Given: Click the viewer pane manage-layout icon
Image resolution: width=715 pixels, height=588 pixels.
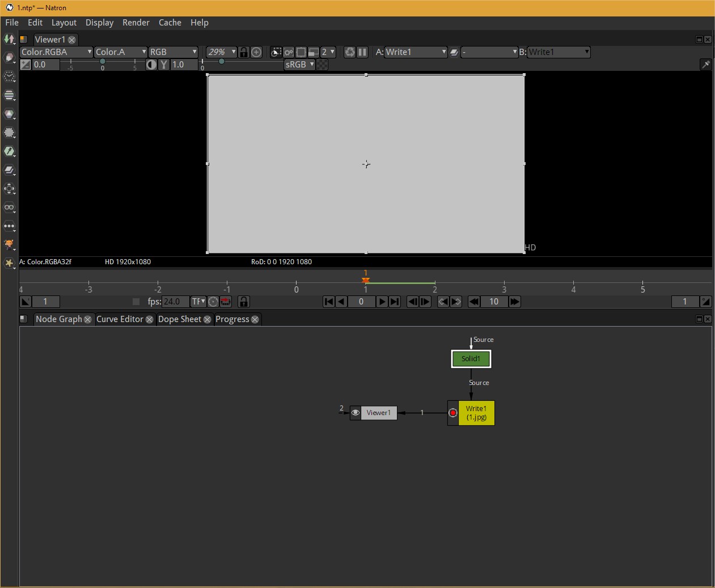Looking at the screenshot, I should (23, 39).
